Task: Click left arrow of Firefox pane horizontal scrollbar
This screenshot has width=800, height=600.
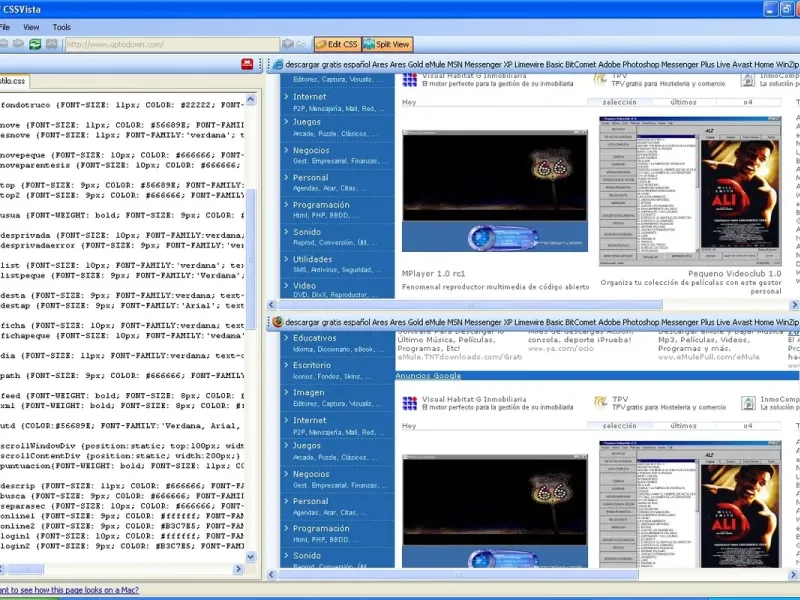Action: pyautogui.click(x=271, y=574)
